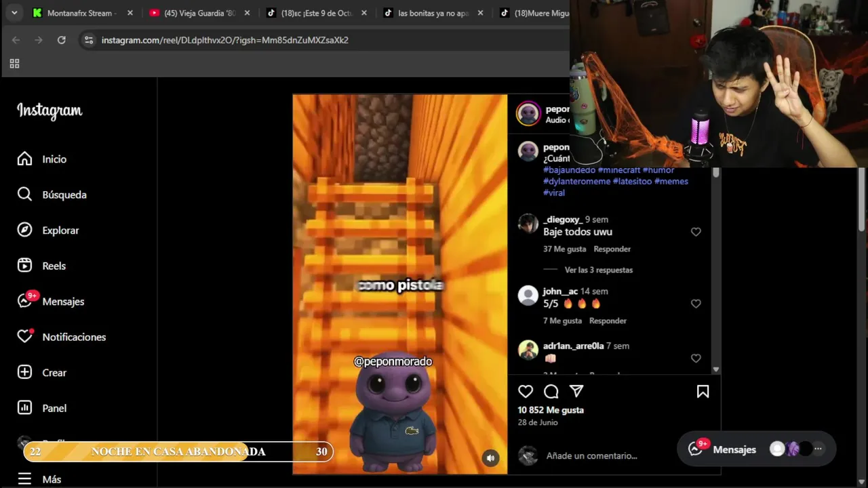Viewport: 868px width, 488px height.
Task: Go back in browser history
Action: 16,40
